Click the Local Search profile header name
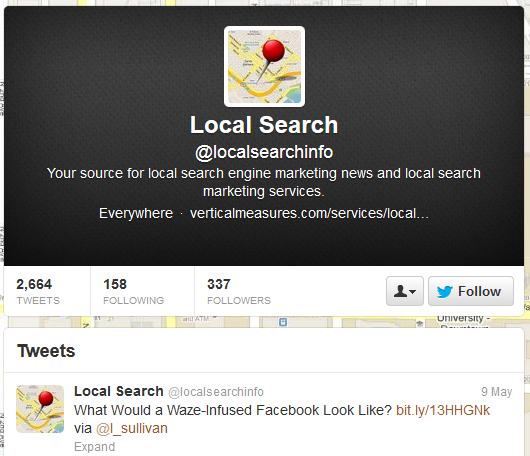This screenshot has width=530, height=456. point(264,125)
